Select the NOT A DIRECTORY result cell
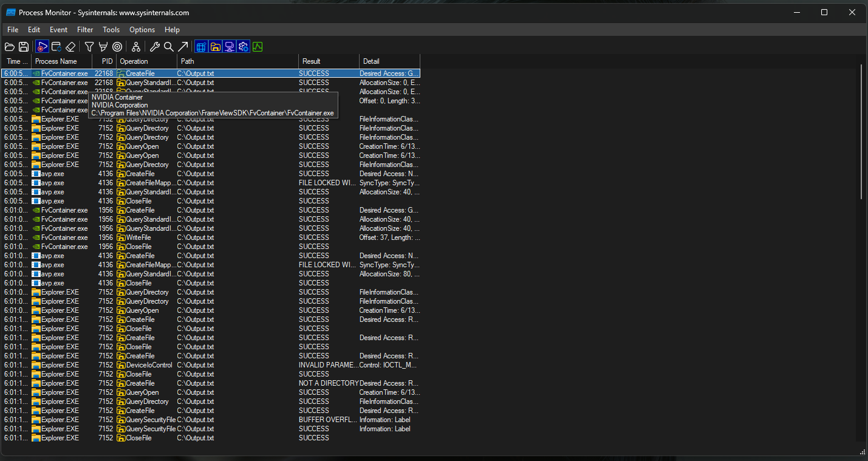Screen dimensions: 868x461 [329, 383]
